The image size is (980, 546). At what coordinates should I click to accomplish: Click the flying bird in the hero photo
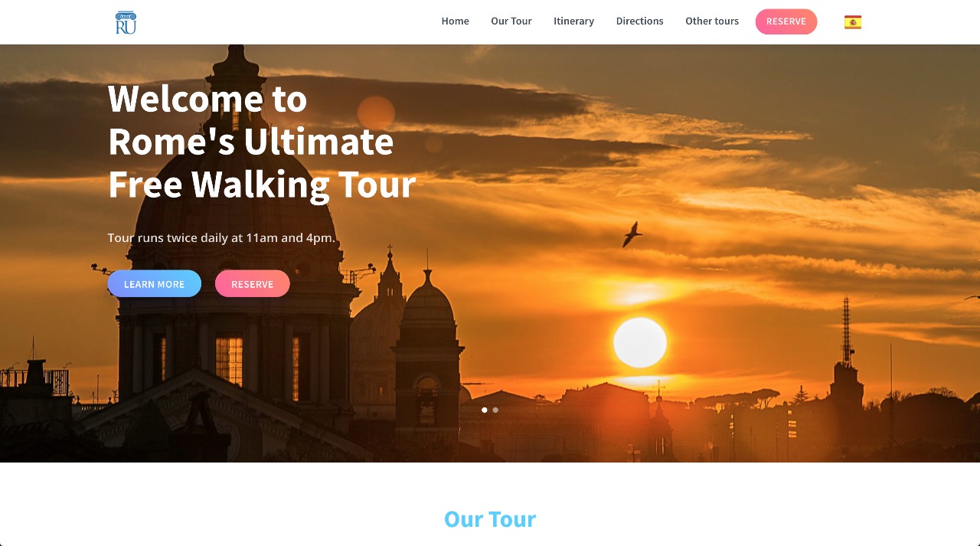point(632,234)
